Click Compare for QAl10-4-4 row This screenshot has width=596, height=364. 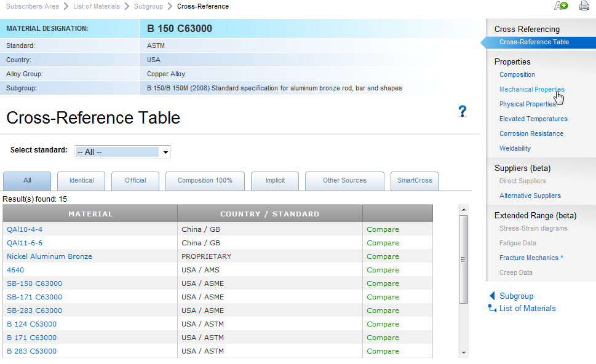click(383, 229)
